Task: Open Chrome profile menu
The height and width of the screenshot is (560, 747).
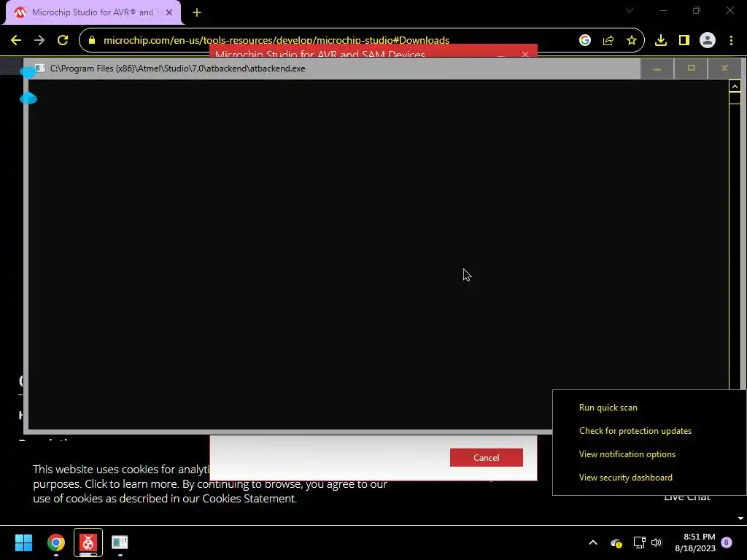Action: tap(708, 41)
